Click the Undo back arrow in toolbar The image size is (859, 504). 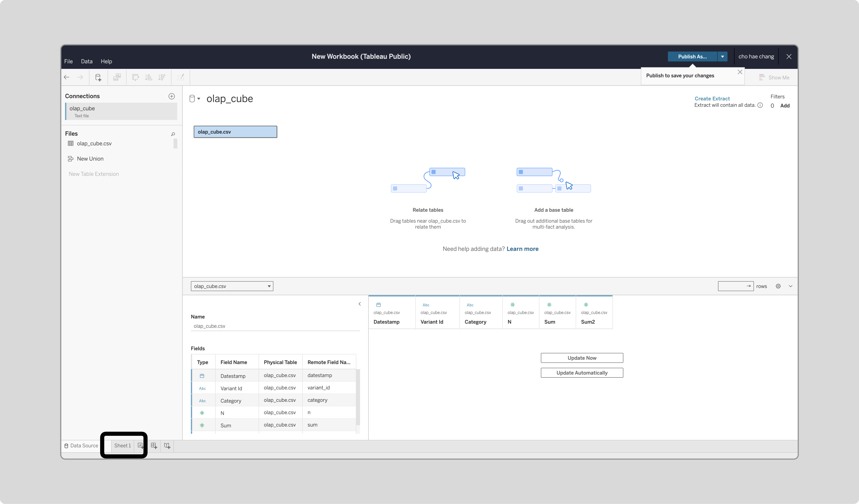click(x=67, y=77)
